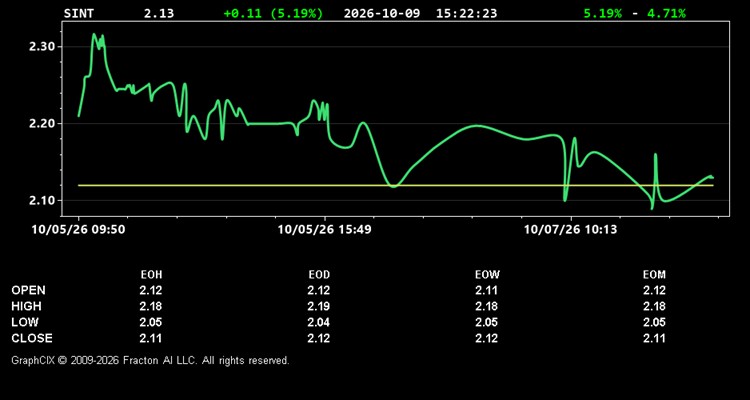Click the date 2026-10-09
The height and width of the screenshot is (400, 750).
click(382, 14)
